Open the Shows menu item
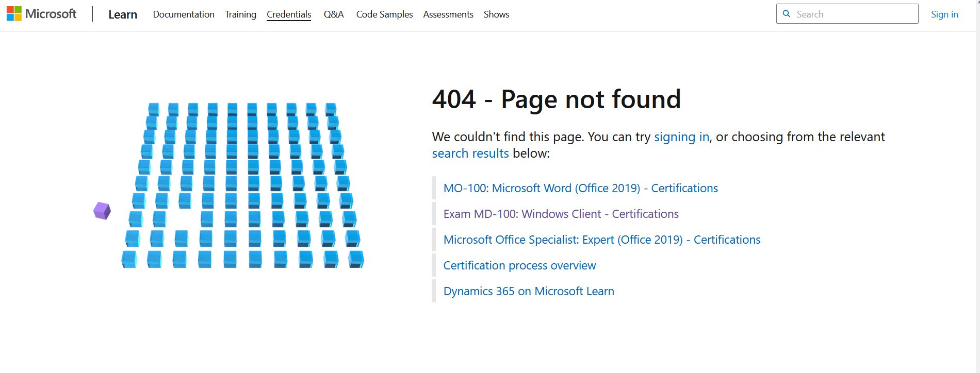This screenshot has width=980, height=373. (x=496, y=14)
